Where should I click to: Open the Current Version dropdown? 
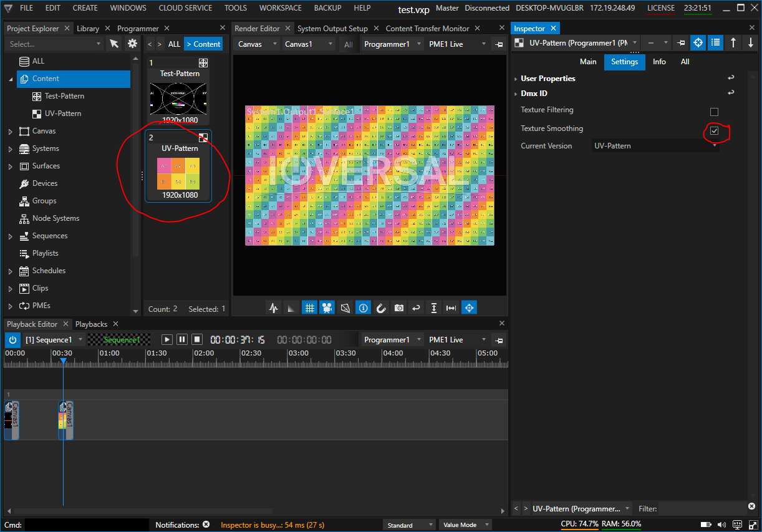tap(655, 146)
